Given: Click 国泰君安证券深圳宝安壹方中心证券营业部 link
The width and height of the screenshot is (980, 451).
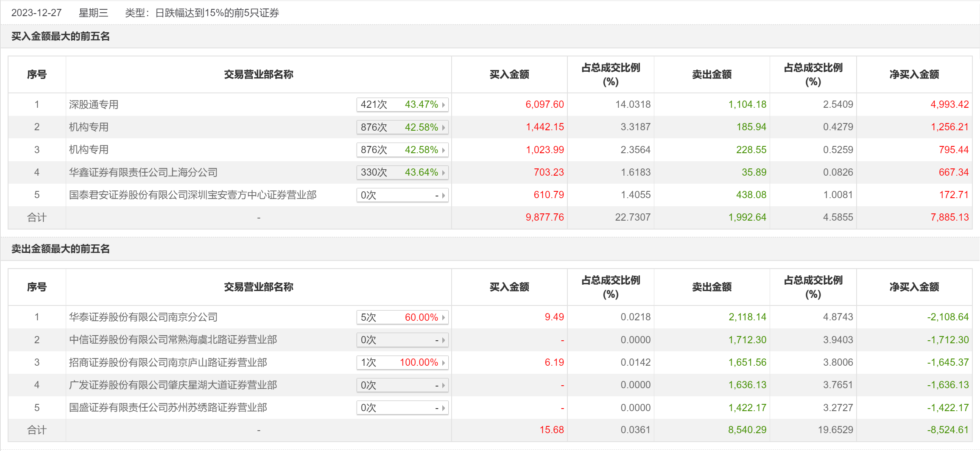Looking at the screenshot, I should coord(193,195).
